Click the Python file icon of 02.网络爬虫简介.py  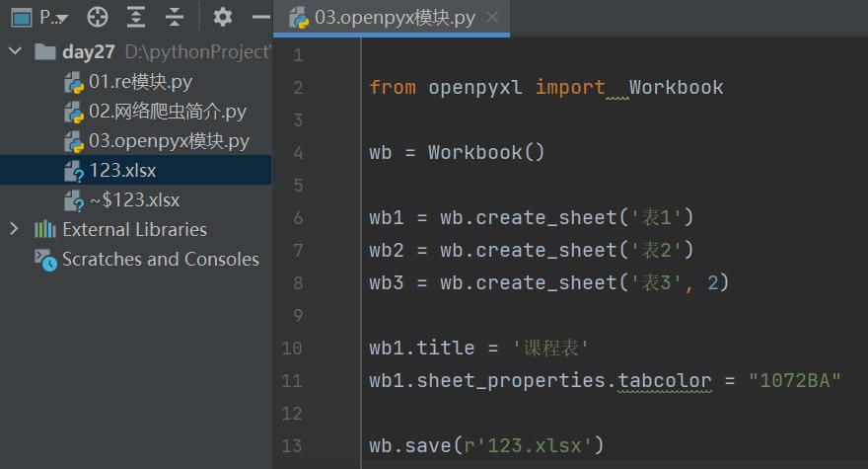pyautogui.click(x=74, y=112)
